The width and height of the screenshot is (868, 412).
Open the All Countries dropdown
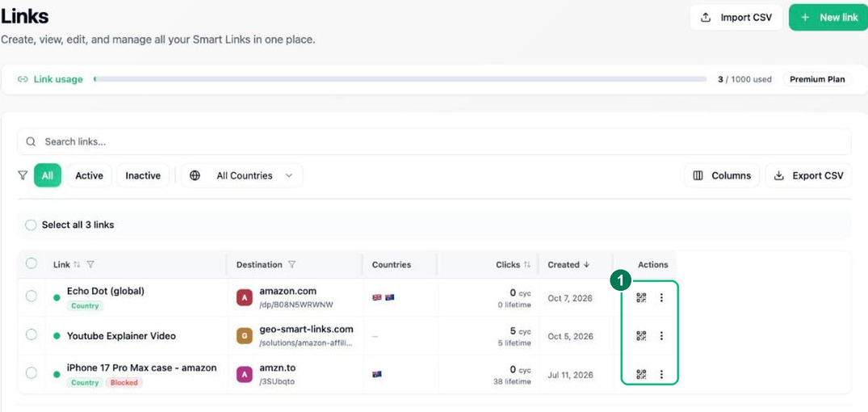[242, 175]
